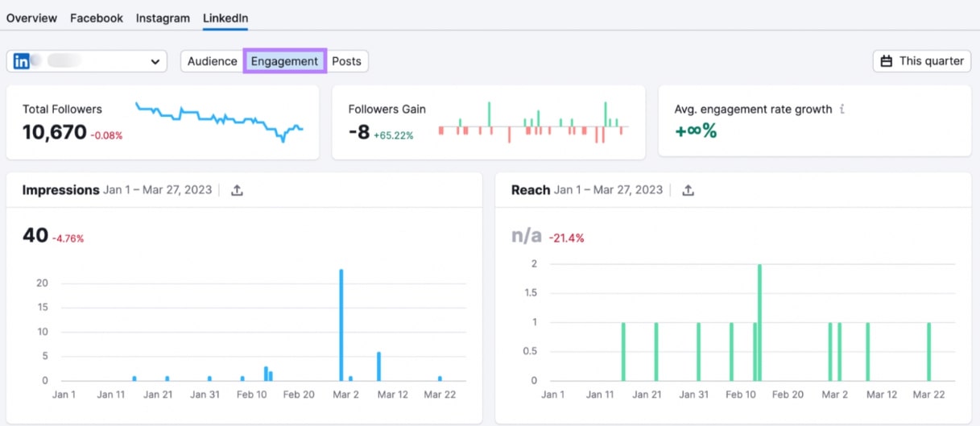
Task: Click the tallest green Reach bar
Action: 759,322
